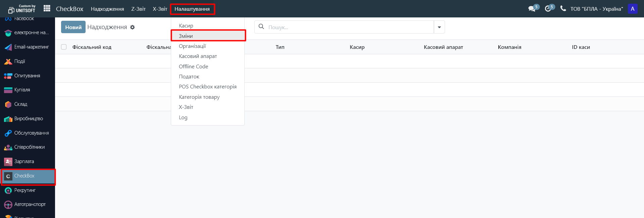Viewport: 644px width, 218px height.
Task: Open the Налаштування dropdown menu
Action: [x=192, y=9]
